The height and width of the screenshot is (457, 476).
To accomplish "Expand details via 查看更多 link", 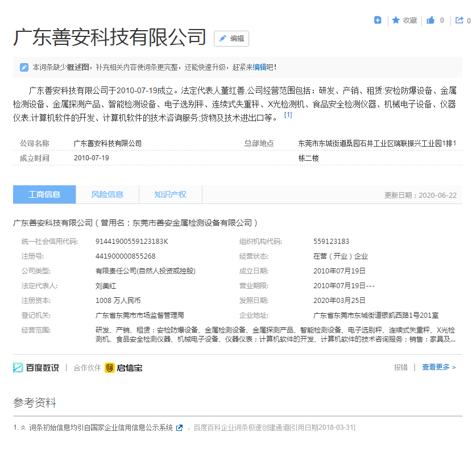I will click(x=438, y=368).
